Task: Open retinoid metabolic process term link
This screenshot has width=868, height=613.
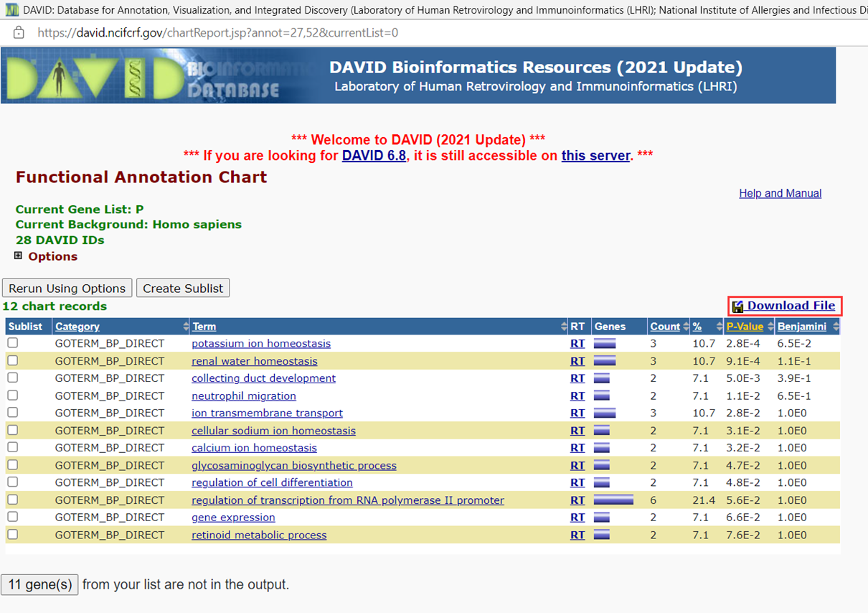Action: click(259, 535)
